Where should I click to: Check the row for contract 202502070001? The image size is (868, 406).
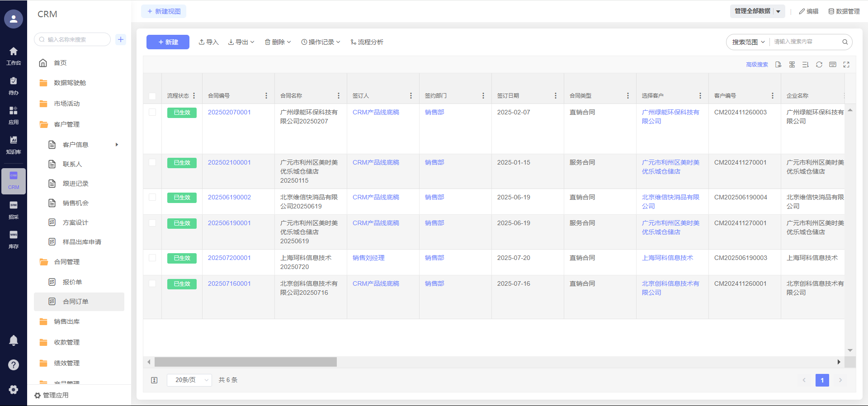[x=152, y=112]
